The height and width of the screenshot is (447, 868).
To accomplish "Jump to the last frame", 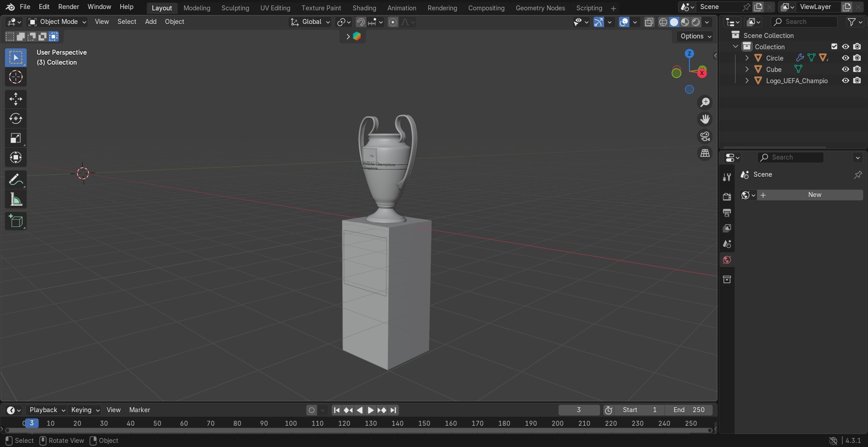I will [393, 410].
